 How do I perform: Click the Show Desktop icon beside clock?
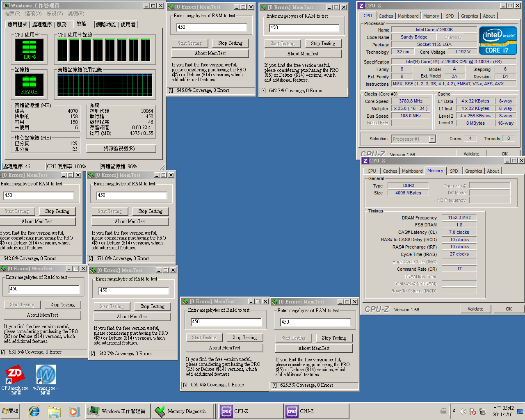520,411
